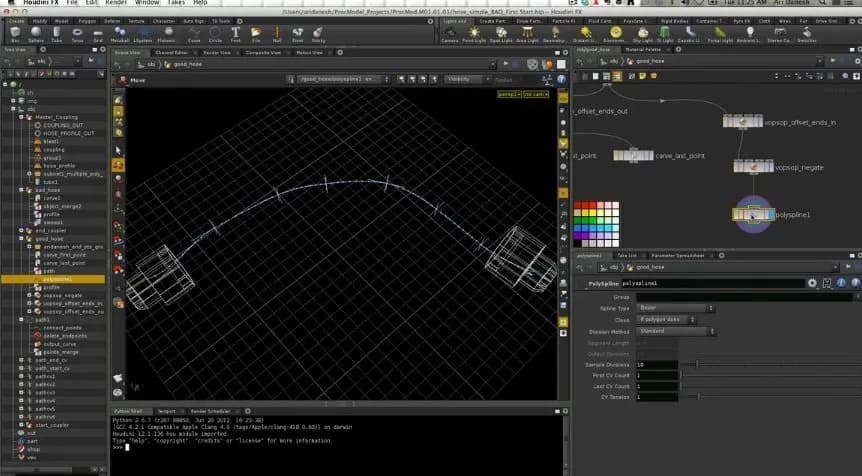Image resolution: width=862 pixels, height=476 pixels.
Task: Expand the start_coupler tree node
Action: (21, 424)
